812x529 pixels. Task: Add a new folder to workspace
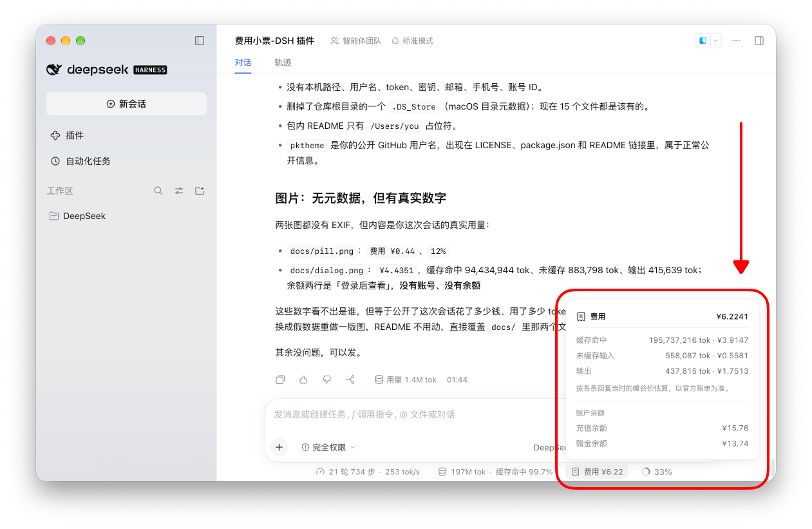200,191
